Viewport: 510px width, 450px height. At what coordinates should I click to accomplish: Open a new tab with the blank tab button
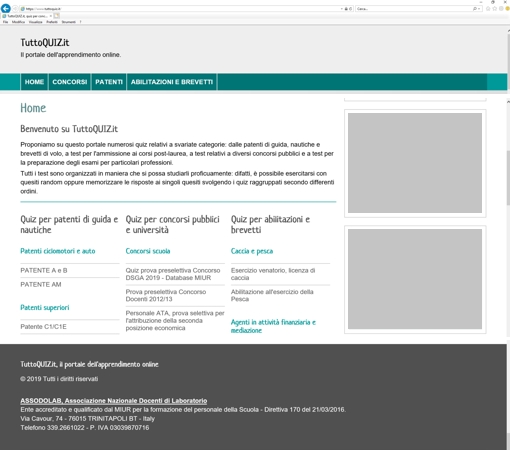[x=57, y=16]
